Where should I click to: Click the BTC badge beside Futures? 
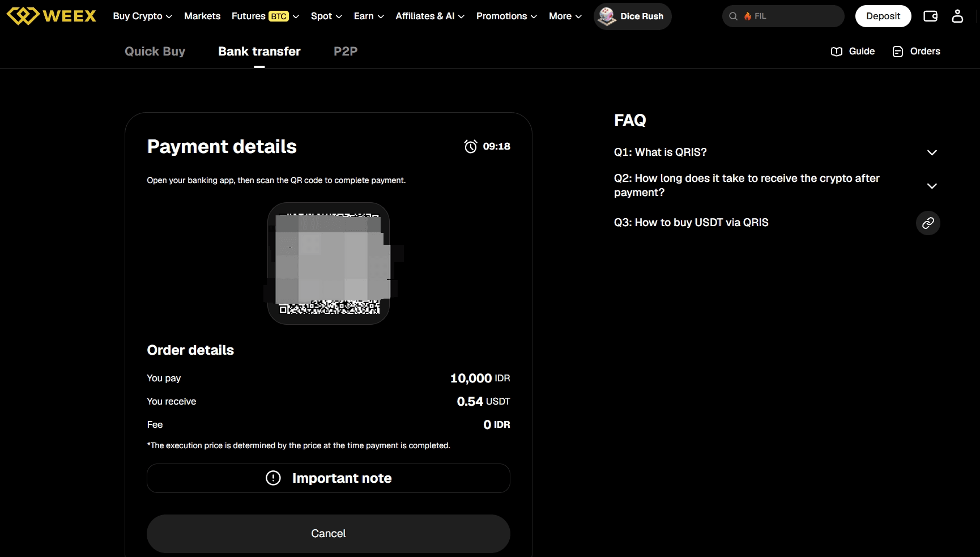click(278, 16)
